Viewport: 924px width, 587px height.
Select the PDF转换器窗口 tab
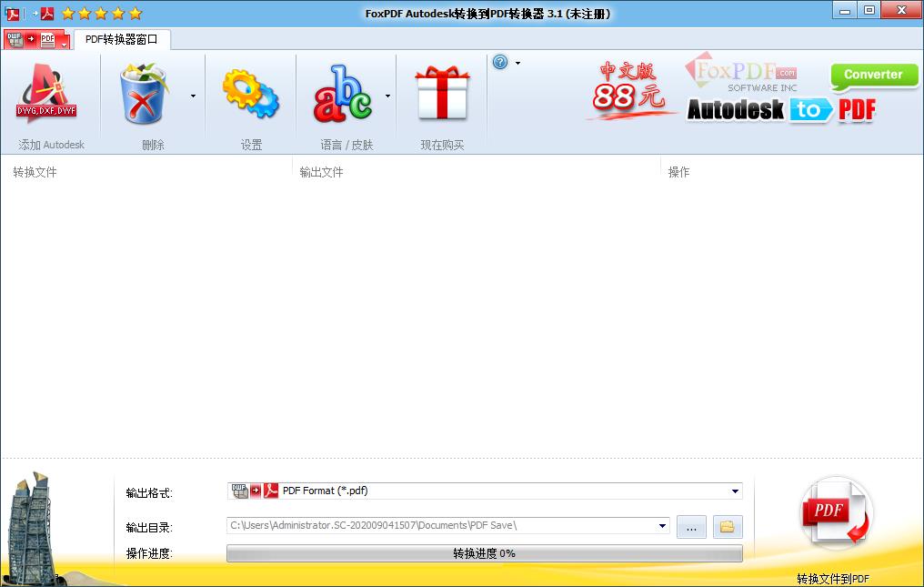pos(122,39)
